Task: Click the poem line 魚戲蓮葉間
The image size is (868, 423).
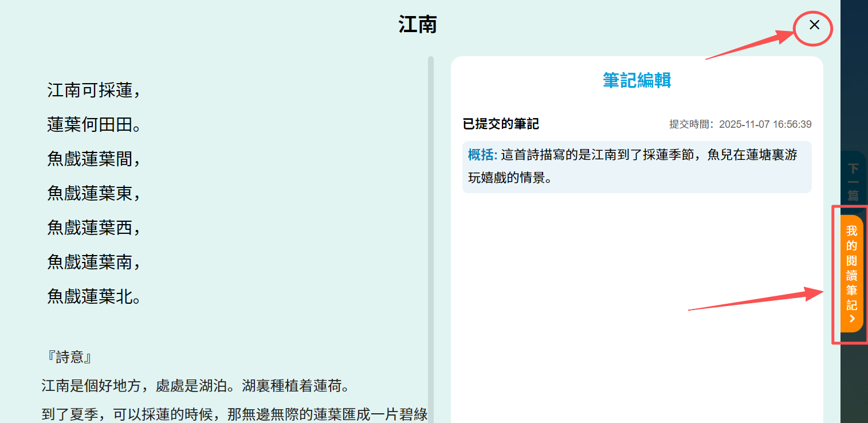Action: [x=93, y=159]
